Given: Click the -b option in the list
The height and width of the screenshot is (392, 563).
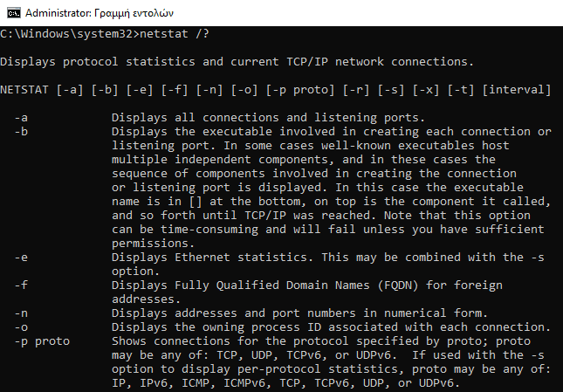Looking at the screenshot, I should pos(21,132).
